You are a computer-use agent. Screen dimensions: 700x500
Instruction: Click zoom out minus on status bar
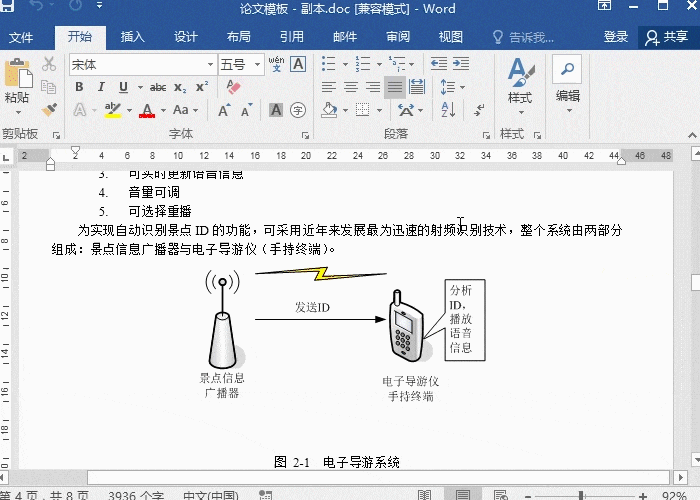point(528,496)
